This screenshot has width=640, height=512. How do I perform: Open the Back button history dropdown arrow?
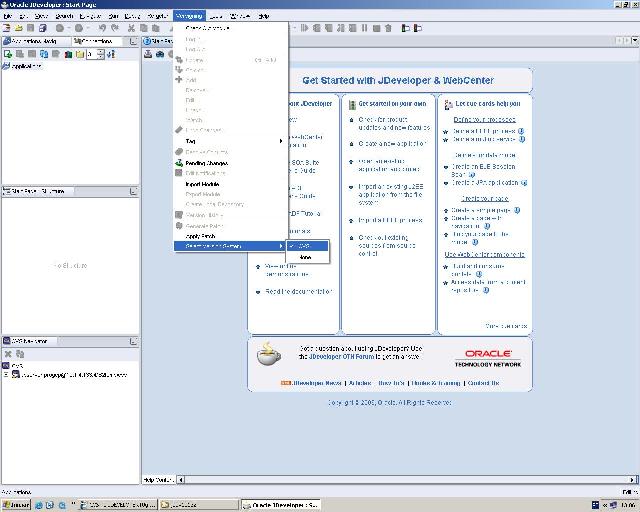69,28
